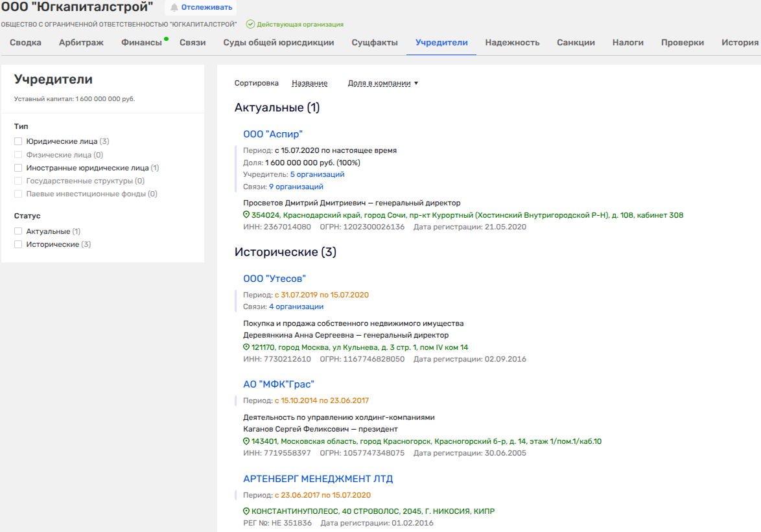
Task: Switch to the Арбитраж tab
Action: 81,43
